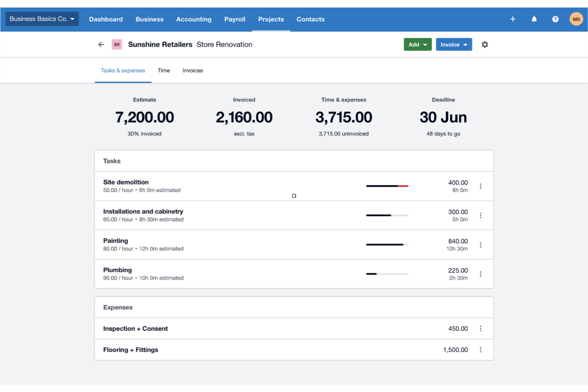Click the MS user profile avatar
The image size is (588, 392).
[576, 19]
